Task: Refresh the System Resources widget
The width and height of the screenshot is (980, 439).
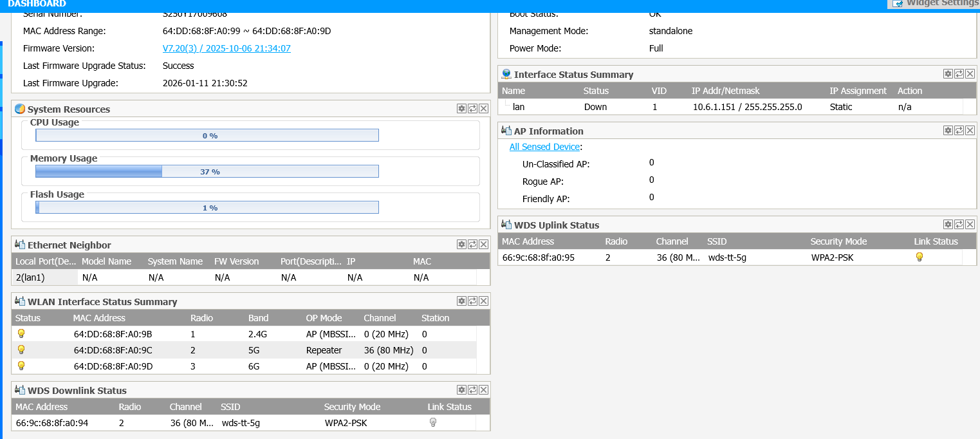Action: click(472, 109)
